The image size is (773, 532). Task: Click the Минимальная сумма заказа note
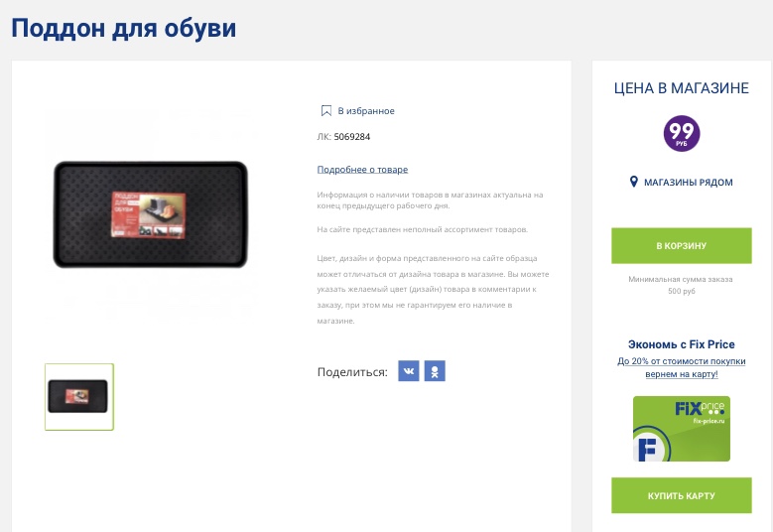point(681,285)
